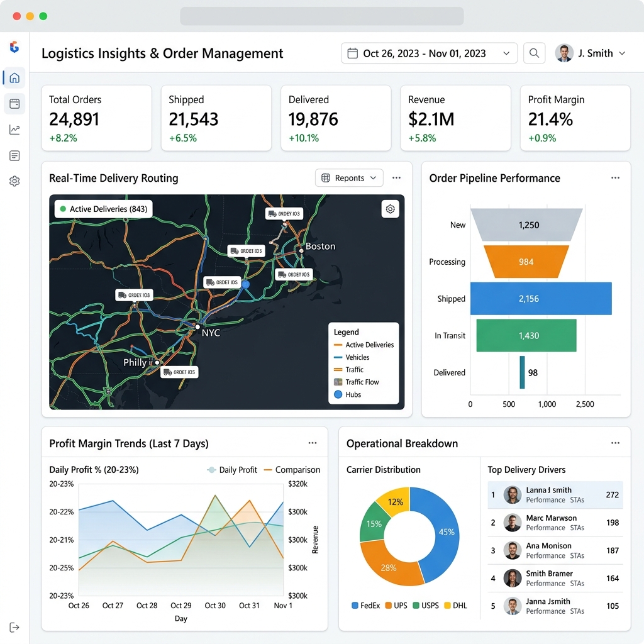Viewport: 644px width, 644px height.
Task: Select the In Transit bar 1,430
Action: coord(526,336)
